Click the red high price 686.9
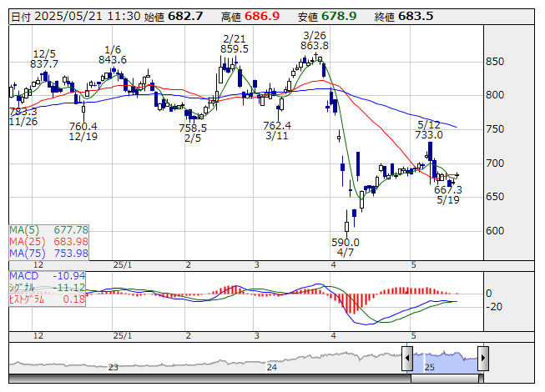 tap(262, 17)
